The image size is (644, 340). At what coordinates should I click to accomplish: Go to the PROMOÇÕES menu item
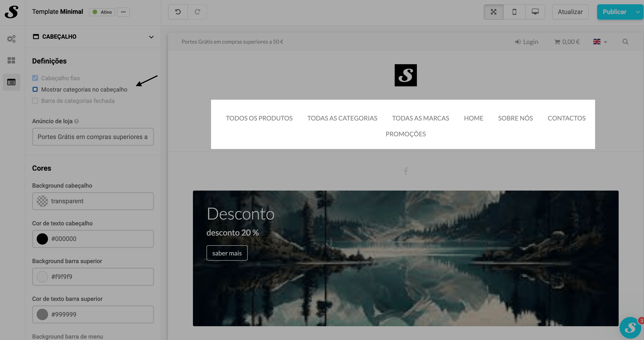pyautogui.click(x=406, y=134)
